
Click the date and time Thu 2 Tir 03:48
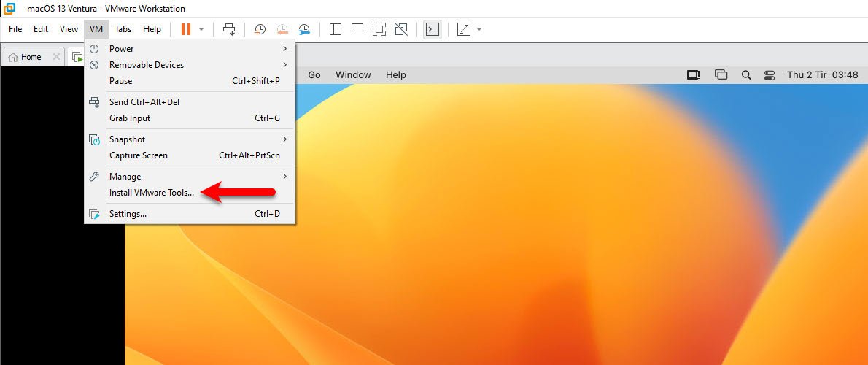[x=823, y=74]
